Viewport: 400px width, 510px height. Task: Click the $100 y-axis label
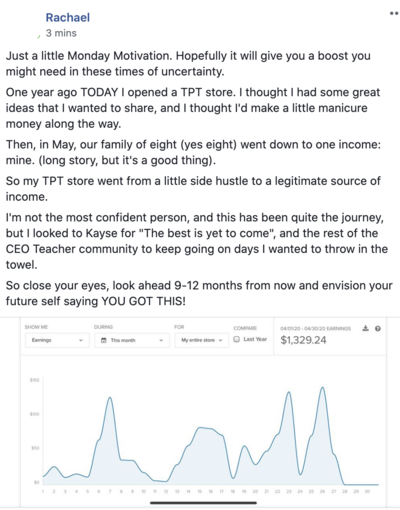tap(35, 414)
